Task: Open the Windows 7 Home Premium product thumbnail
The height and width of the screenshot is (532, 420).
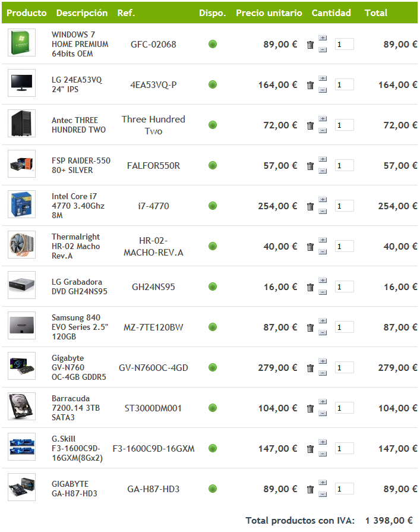Action: pyautogui.click(x=22, y=42)
